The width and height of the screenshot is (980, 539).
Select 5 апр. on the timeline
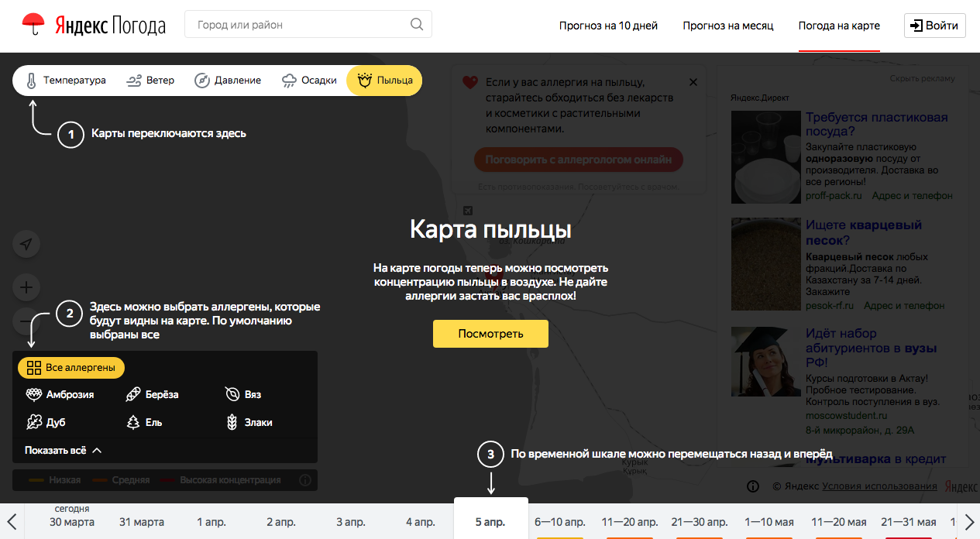click(490, 521)
